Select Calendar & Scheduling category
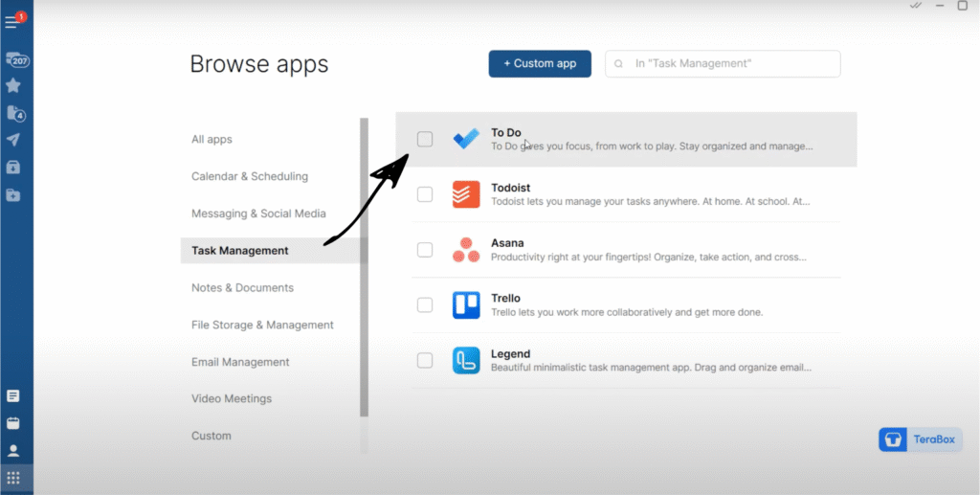Image resolution: width=980 pixels, height=495 pixels. click(x=250, y=176)
